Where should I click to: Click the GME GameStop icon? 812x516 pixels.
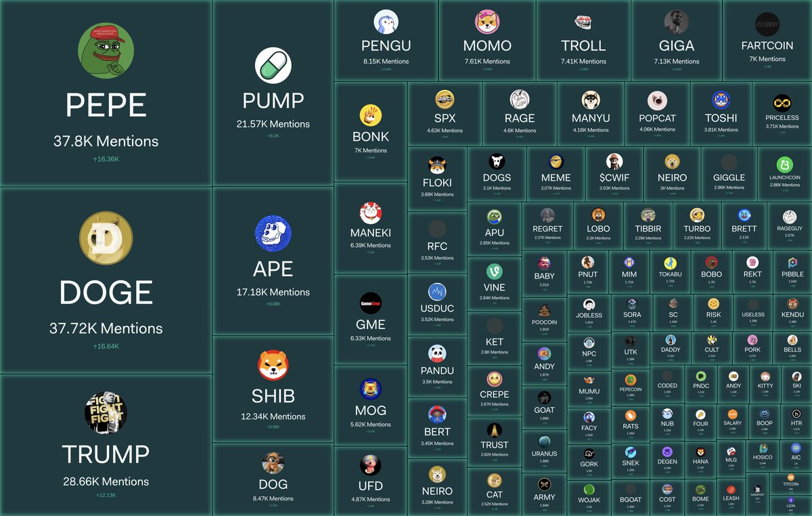371,303
